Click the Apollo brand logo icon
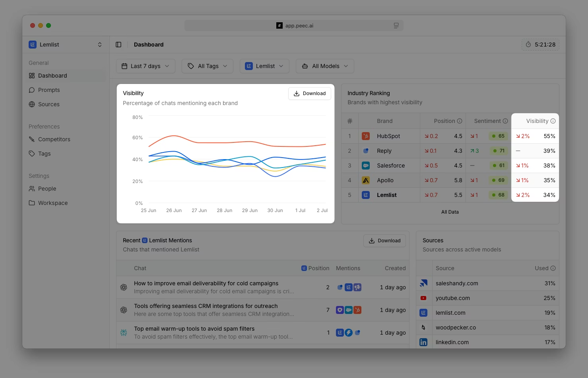The height and width of the screenshot is (378, 588). tap(366, 180)
